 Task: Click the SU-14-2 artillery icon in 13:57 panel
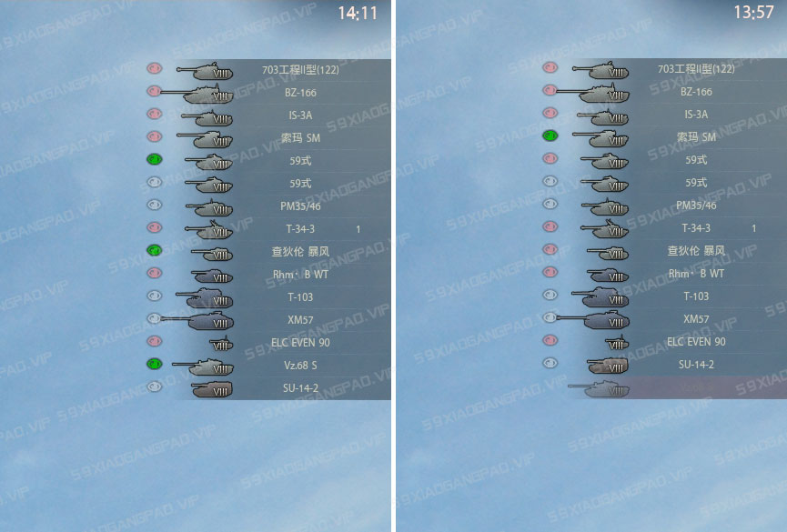pyautogui.click(x=609, y=366)
